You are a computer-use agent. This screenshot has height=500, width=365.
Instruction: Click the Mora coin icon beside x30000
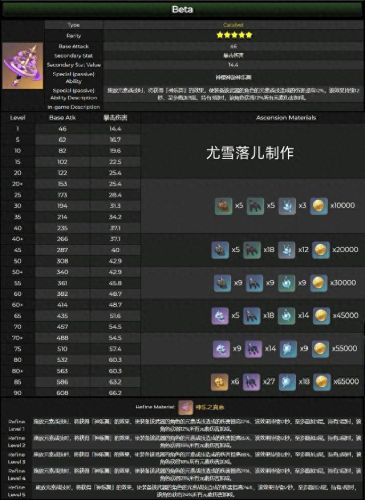[318, 283]
